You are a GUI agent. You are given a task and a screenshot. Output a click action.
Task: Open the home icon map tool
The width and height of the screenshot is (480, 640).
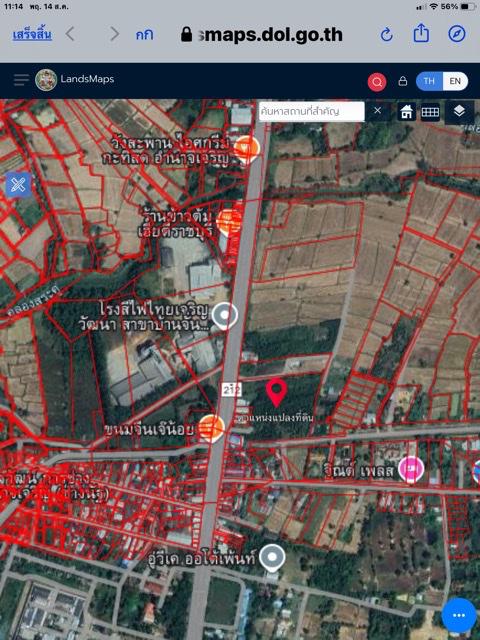pos(407,111)
